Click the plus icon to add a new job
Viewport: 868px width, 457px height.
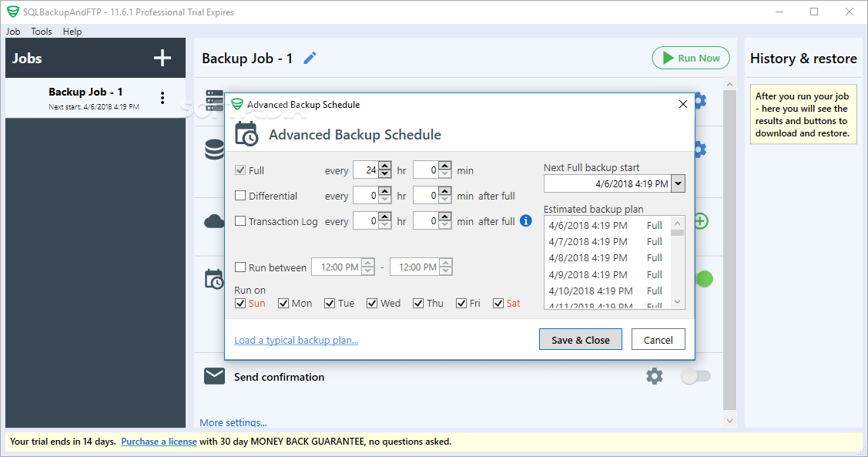(x=162, y=58)
